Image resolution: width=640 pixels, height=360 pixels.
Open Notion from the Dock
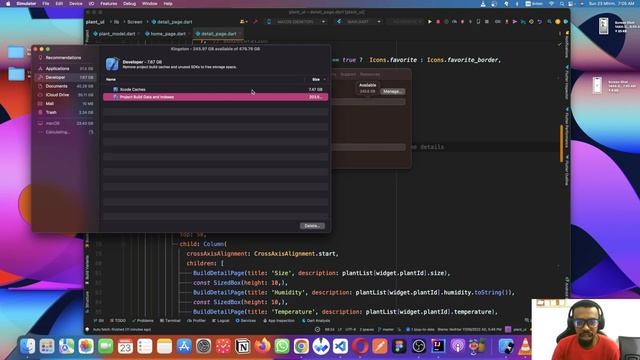pyautogui.click(x=242, y=347)
